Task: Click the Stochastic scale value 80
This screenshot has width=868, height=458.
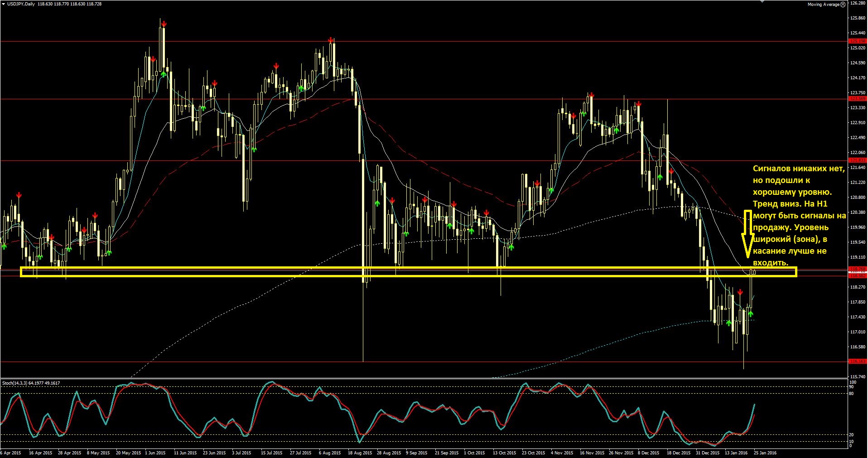Action: click(x=851, y=394)
